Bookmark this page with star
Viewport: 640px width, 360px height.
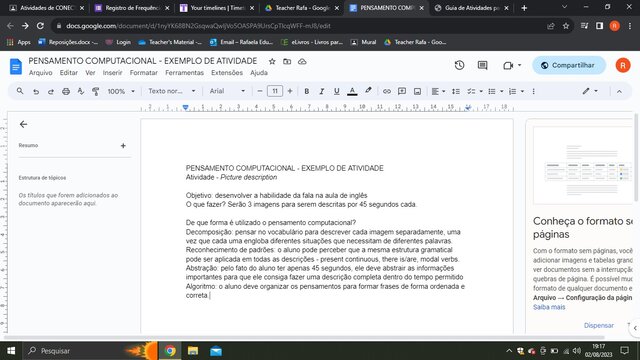pyautogui.click(x=566, y=26)
